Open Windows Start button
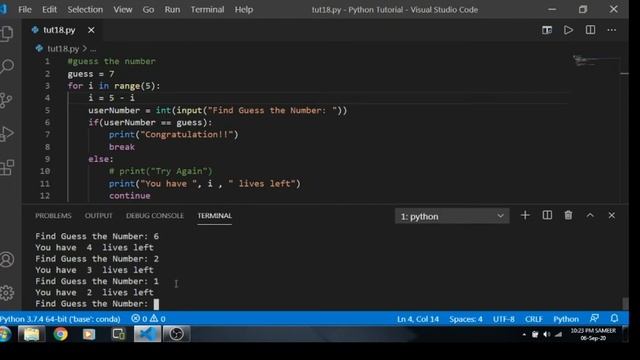 click(5, 334)
